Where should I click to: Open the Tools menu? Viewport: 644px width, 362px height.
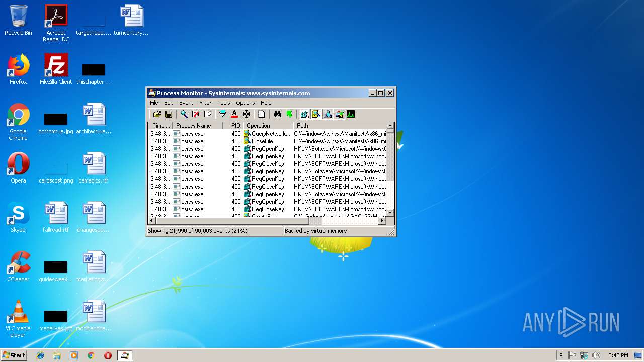point(224,103)
